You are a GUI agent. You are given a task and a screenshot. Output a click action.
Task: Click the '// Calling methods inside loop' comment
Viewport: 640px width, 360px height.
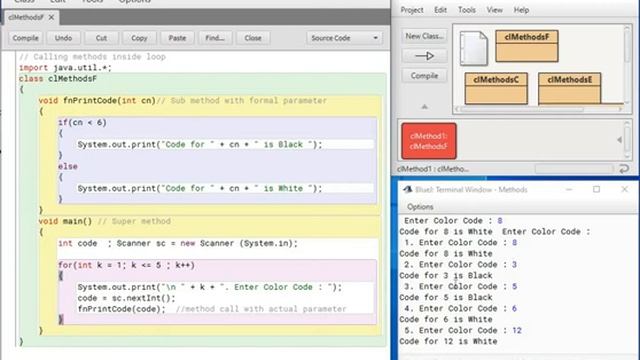coord(92,57)
